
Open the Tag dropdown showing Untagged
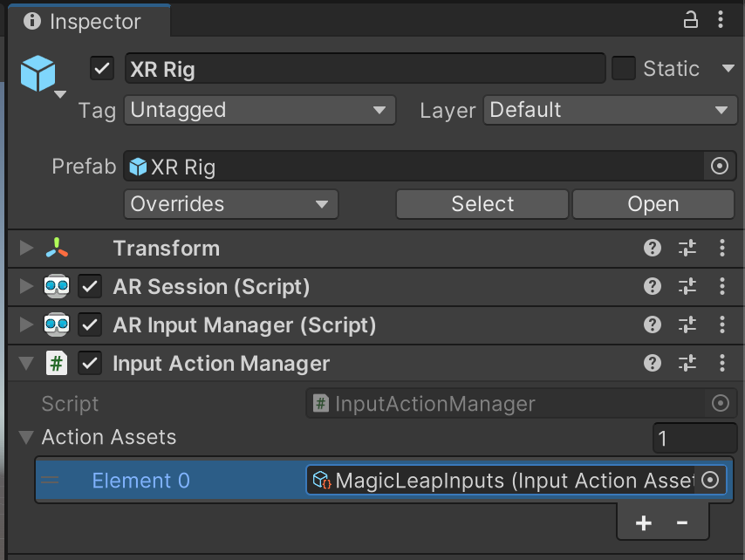point(259,111)
